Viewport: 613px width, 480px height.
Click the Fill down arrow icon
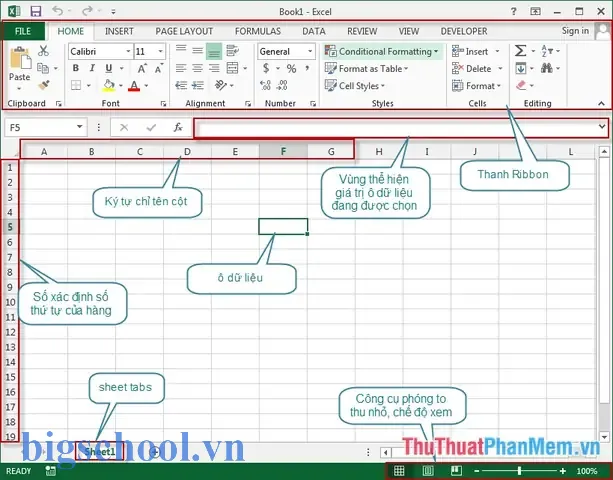pos(520,68)
